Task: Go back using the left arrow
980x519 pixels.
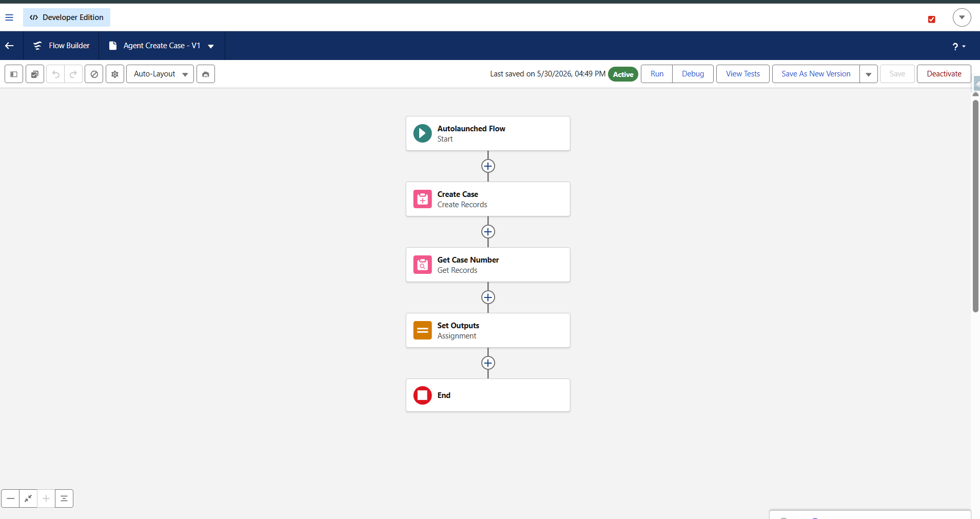Action: coord(9,46)
